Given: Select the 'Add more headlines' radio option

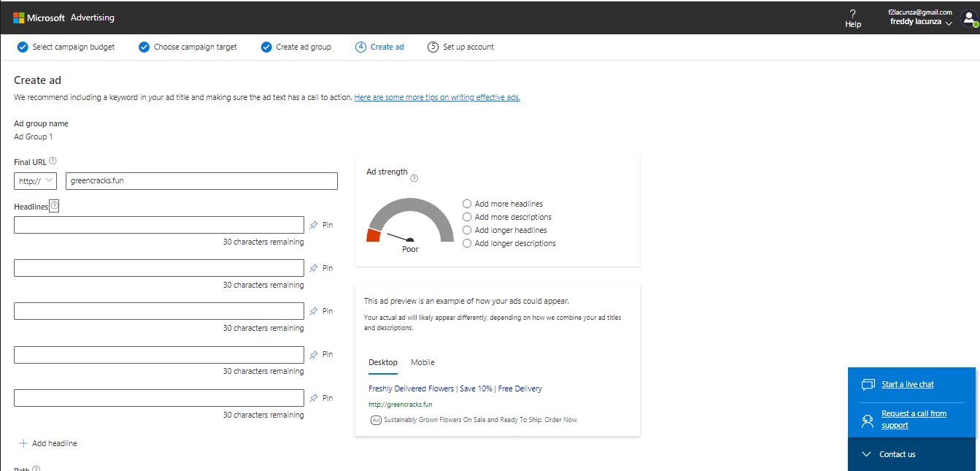Looking at the screenshot, I should 467,204.
